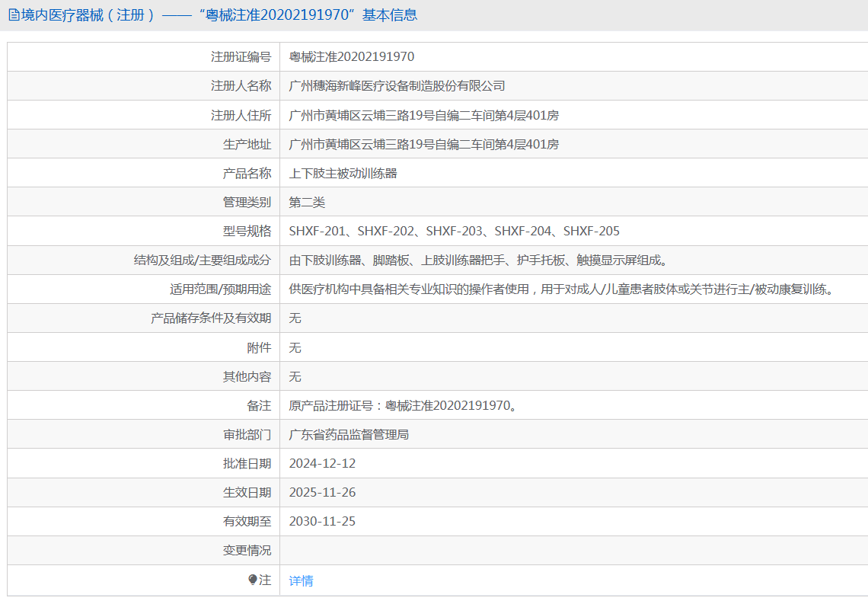Image resolution: width=868 pixels, height=601 pixels.
Task: Select the structure text 由下肢训练器、脚踏板
Action: [x=349, y=260]
